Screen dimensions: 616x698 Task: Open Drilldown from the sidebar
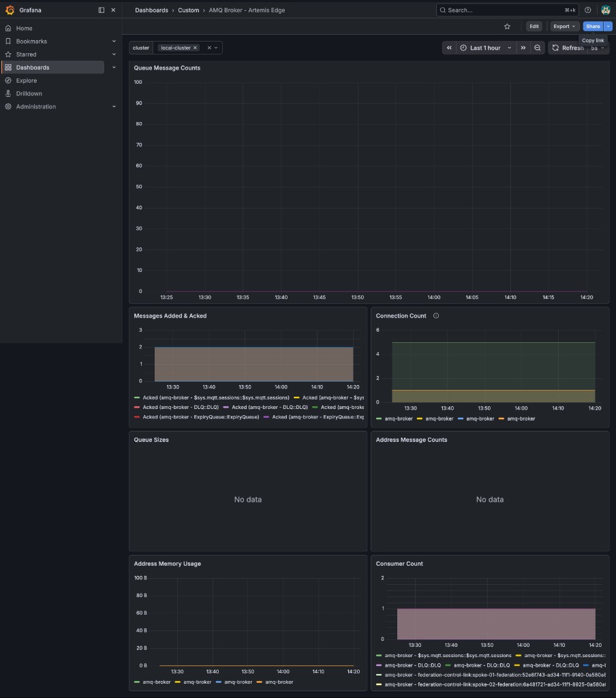(29, 93)
